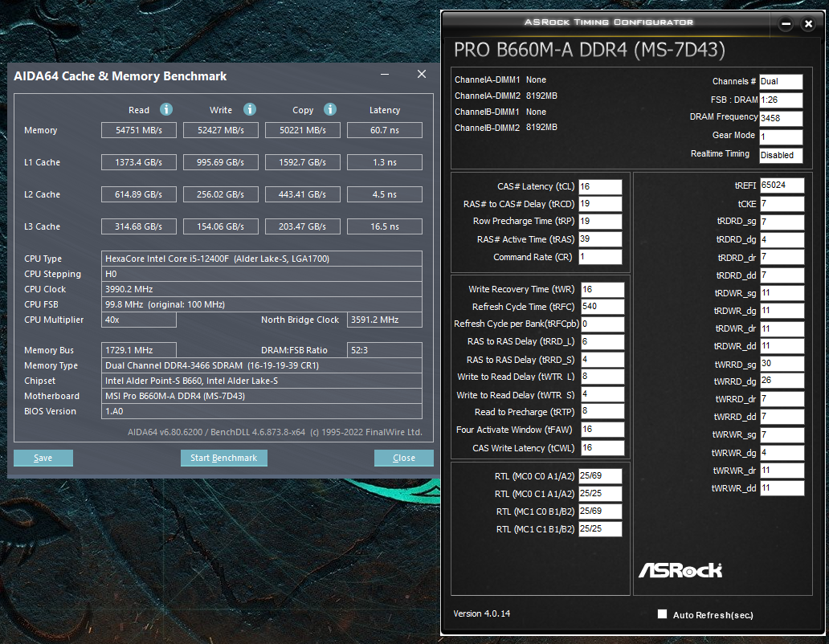Toggle the Auto Refresh(sec.) checkbox
829x644 pixels.
pyautogui.click(x=662, y=613)
